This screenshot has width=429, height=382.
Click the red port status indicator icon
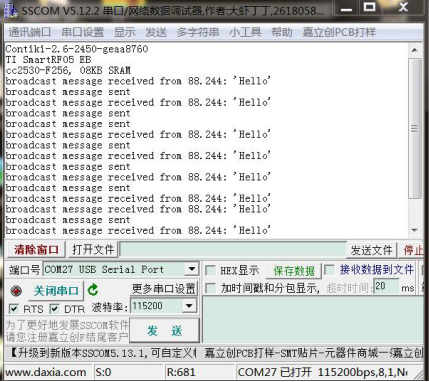[x=15, y=291]
